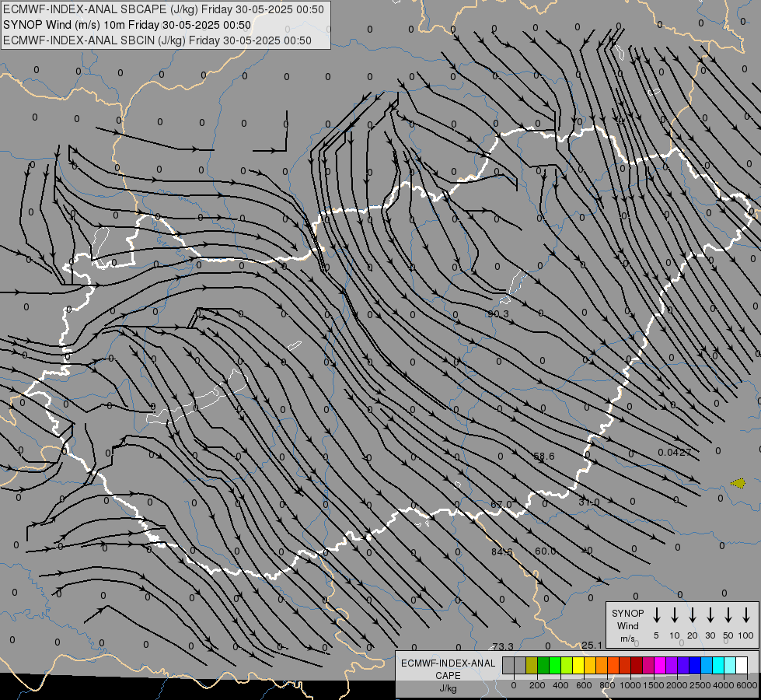
Task: Click the orange CAPE swatch before 800
Action: coord(602,665)
